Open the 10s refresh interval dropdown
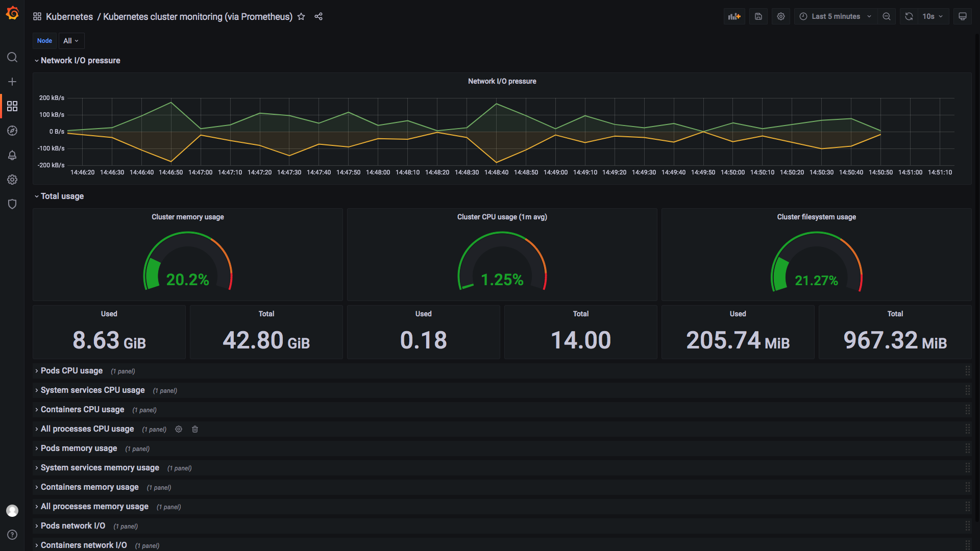The image size is (980, 551). (933, 16)
